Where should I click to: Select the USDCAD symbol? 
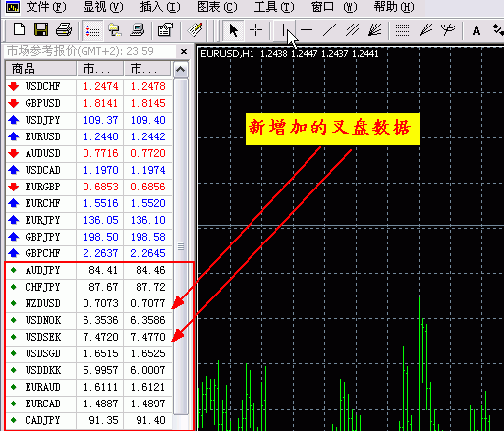pyautogui.click(x=42, y=170)
